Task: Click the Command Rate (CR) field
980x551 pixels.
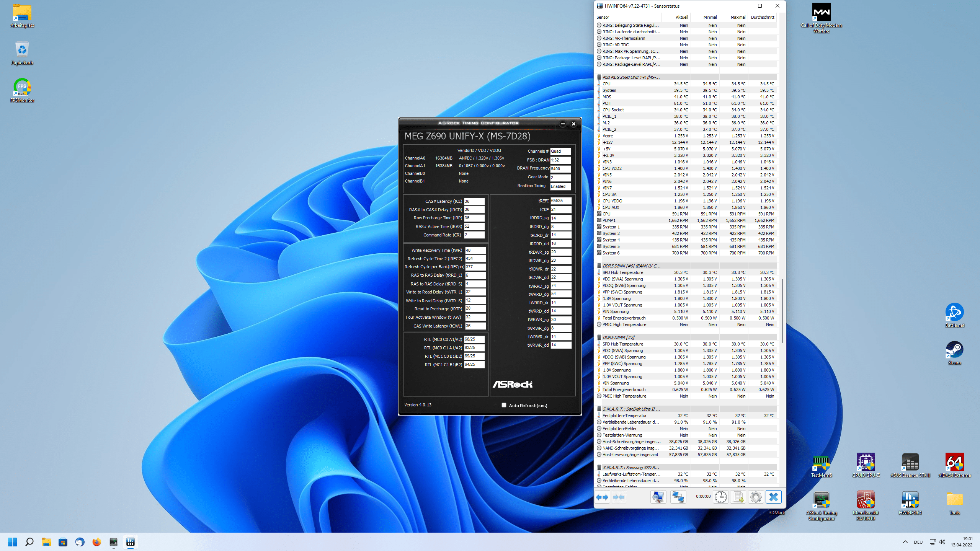Action: (474, 235)
